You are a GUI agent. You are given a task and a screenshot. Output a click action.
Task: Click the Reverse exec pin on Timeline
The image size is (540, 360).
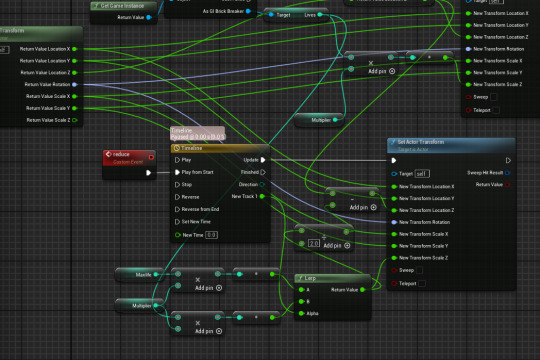click(x=177, y=197)
